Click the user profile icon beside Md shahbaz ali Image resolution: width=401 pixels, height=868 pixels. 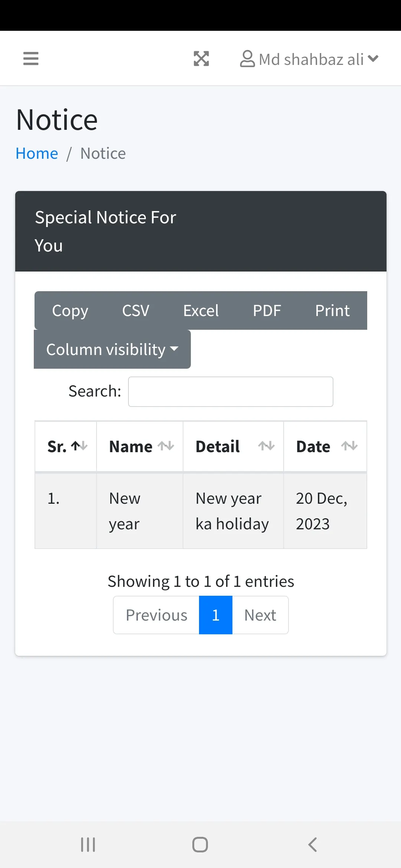(247, 58)
